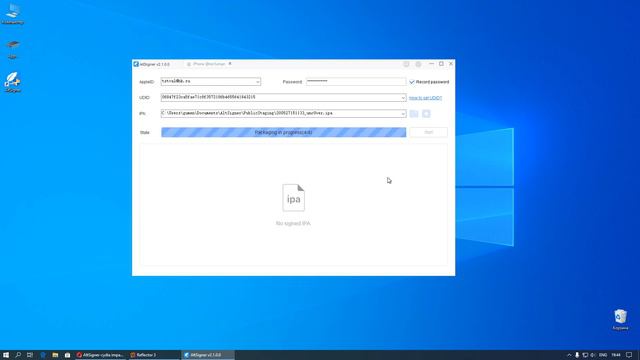Click the volume speaker tray icon

pyautogui.click(x=593, y=355)
